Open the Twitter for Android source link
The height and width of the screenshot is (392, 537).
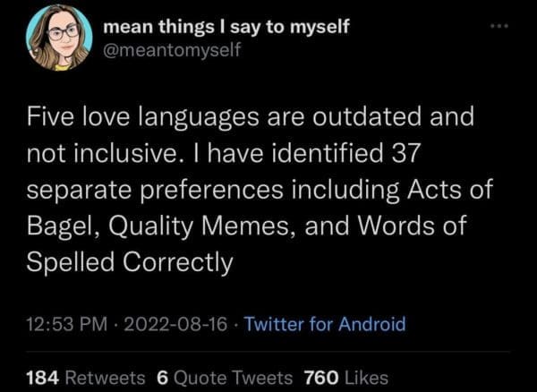coord(326,324)
